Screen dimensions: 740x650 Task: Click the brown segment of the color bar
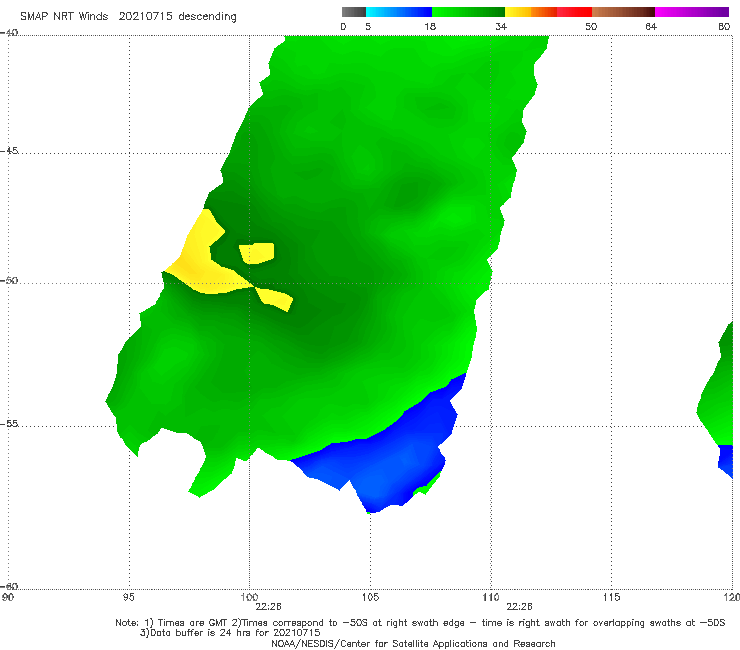[623, 12]
